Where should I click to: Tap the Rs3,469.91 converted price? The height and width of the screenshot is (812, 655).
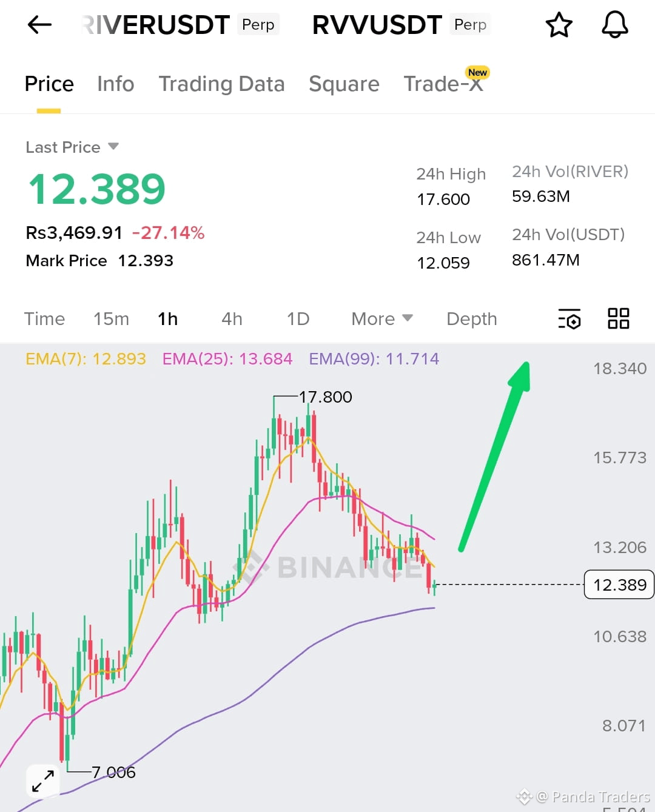click(x=74, y=232)
